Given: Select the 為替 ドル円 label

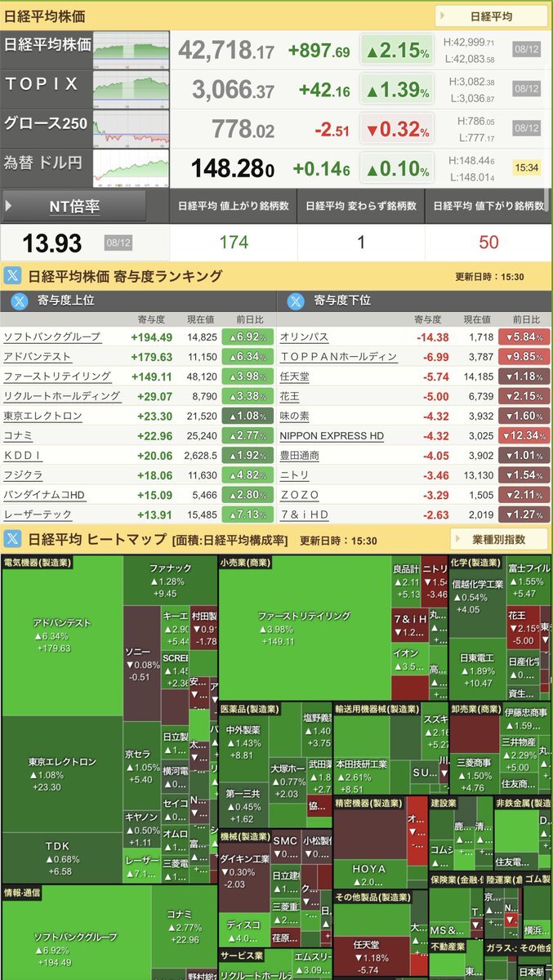Looking at the screenshot, I should point(43,162).
